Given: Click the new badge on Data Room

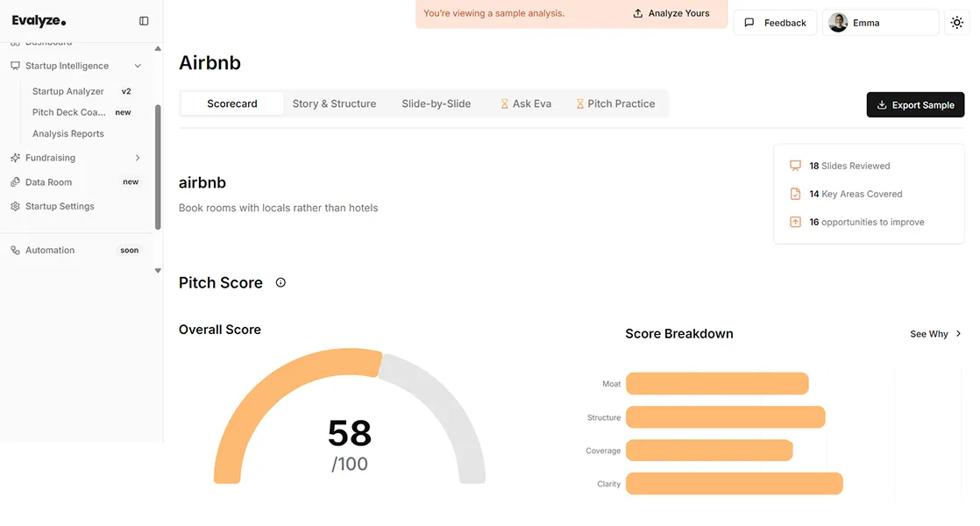Looking at the screenshot, I should (131, 181).
